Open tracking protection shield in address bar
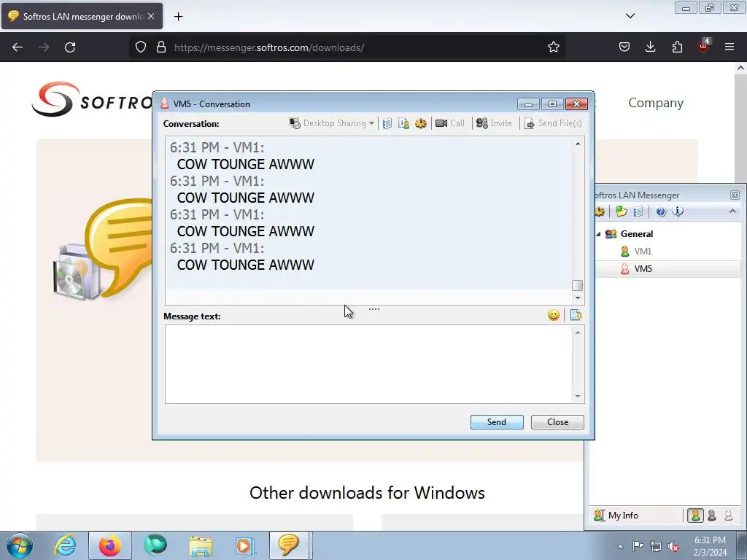Viewport: 747px width, 560px height. point(141,47)
